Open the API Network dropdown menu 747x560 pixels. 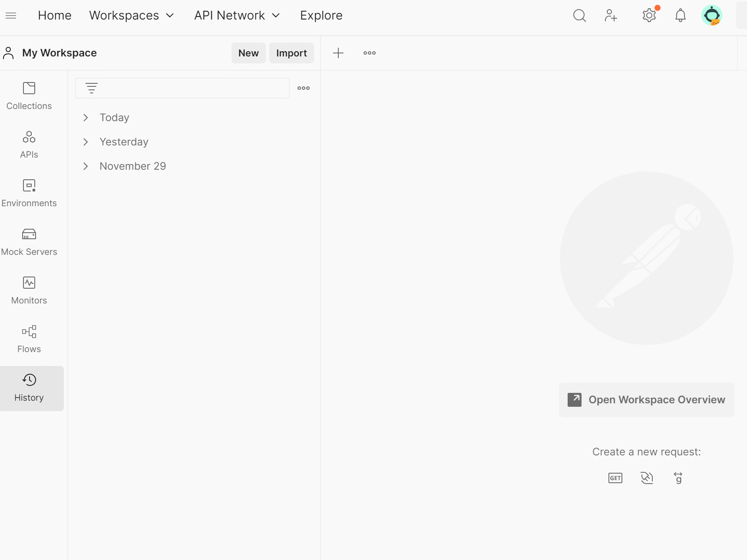(237, 16)
